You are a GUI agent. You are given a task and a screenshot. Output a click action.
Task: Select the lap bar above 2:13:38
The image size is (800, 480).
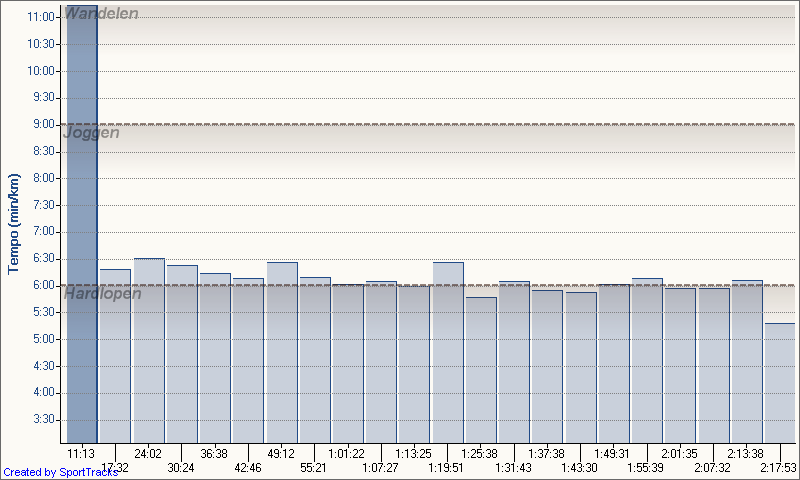(747, 362)
